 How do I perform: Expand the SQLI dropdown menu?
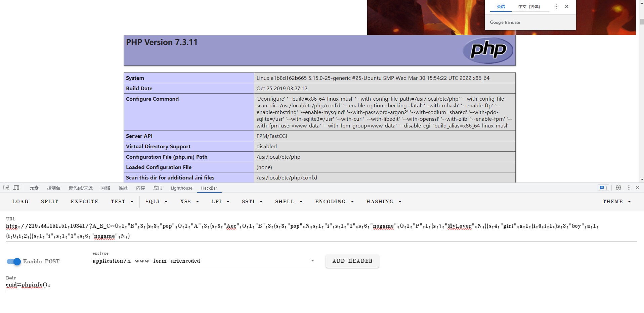coord(156,202)
